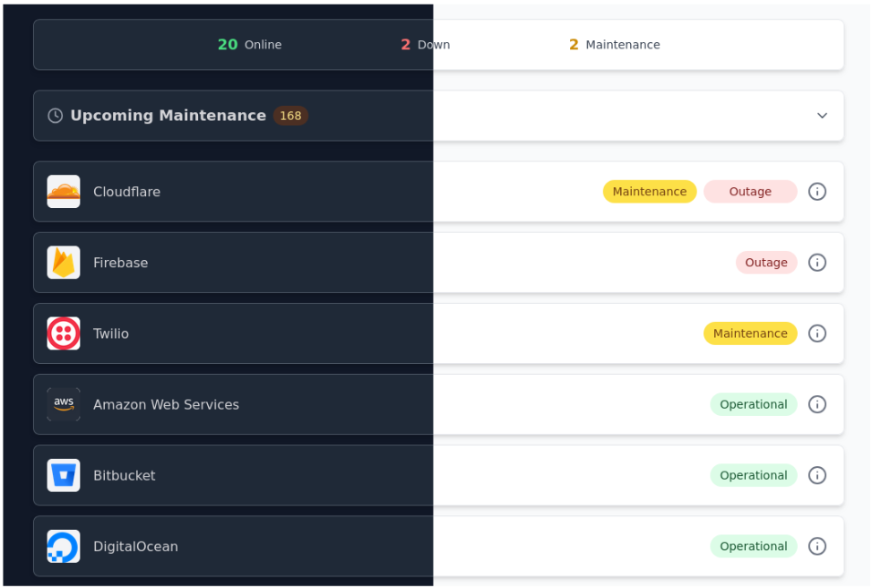View Bitbucket info icon

coord(817,475)
